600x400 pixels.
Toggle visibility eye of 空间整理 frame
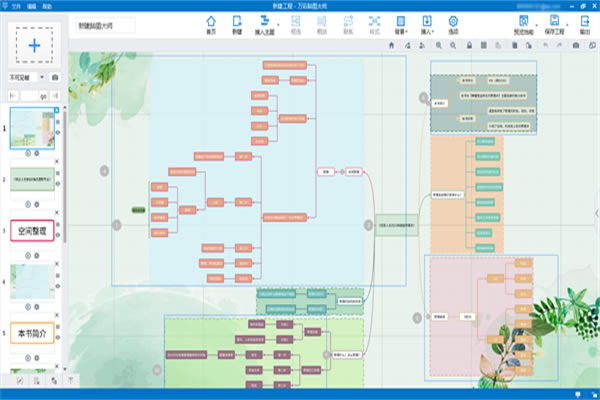[x=58, y=235]
